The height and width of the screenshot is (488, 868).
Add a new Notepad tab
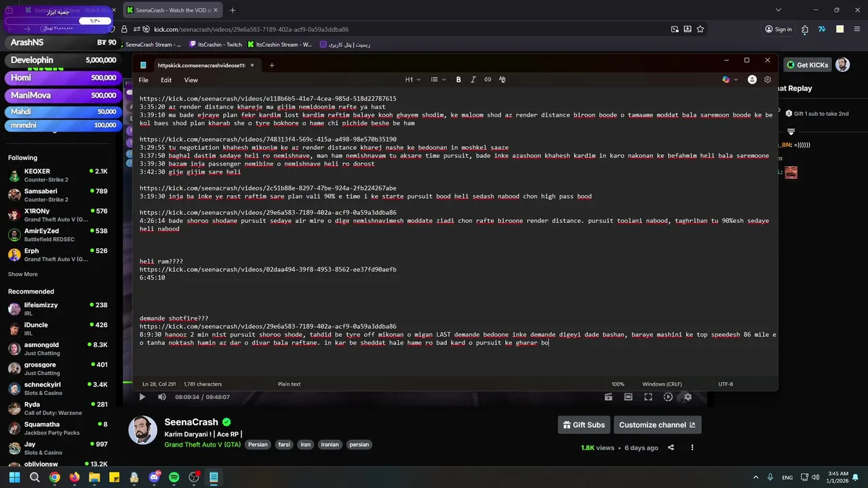(272, 65)
